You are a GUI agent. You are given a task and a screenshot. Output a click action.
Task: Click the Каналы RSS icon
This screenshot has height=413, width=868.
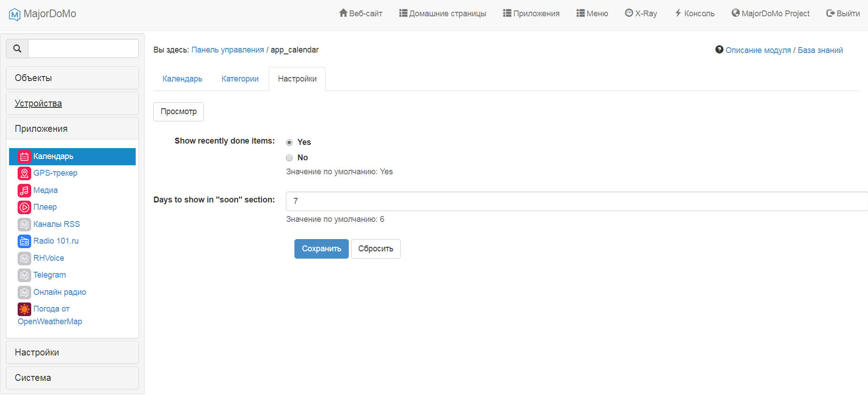(24, 225)
